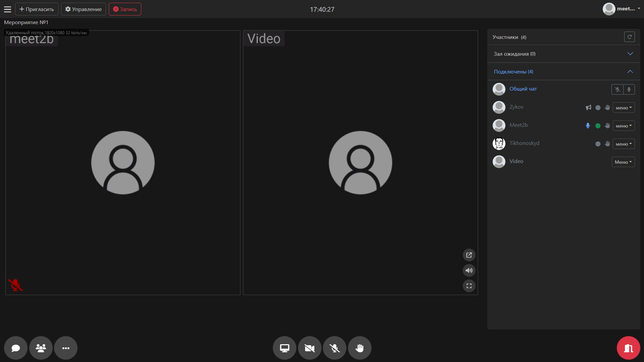Screen dimensions: 644x362
Task: Start screen sharing with monitor icon
Action: 285,348
